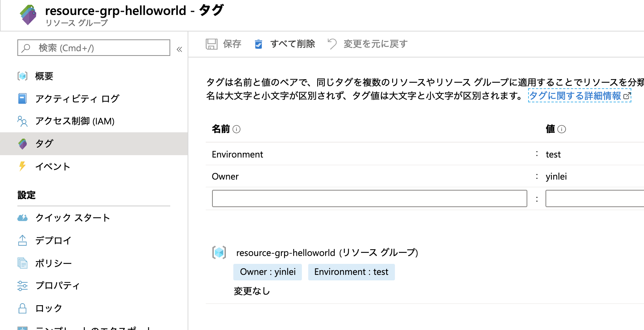Click info icon next to 値
This screenshot has width=644, height=330.
point(562,129)
